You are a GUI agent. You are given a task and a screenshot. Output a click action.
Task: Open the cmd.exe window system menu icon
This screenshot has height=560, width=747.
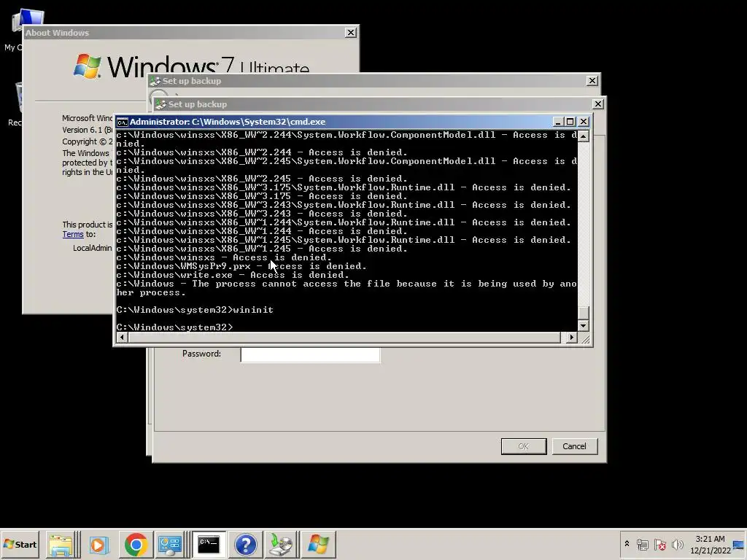point(123,122)
